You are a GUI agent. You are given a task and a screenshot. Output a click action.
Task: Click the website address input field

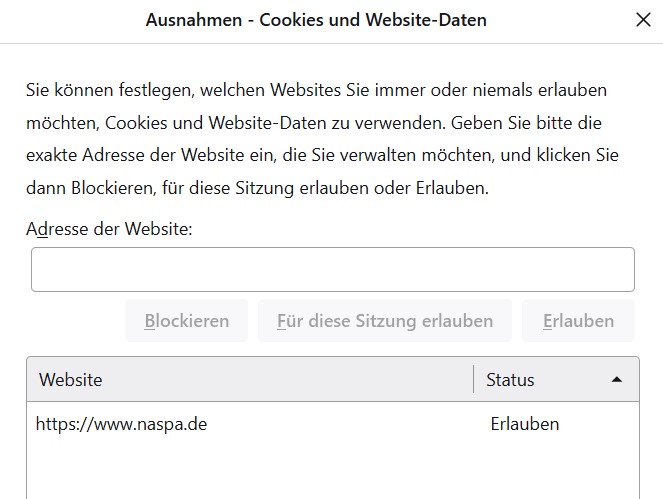click(332, 269)
